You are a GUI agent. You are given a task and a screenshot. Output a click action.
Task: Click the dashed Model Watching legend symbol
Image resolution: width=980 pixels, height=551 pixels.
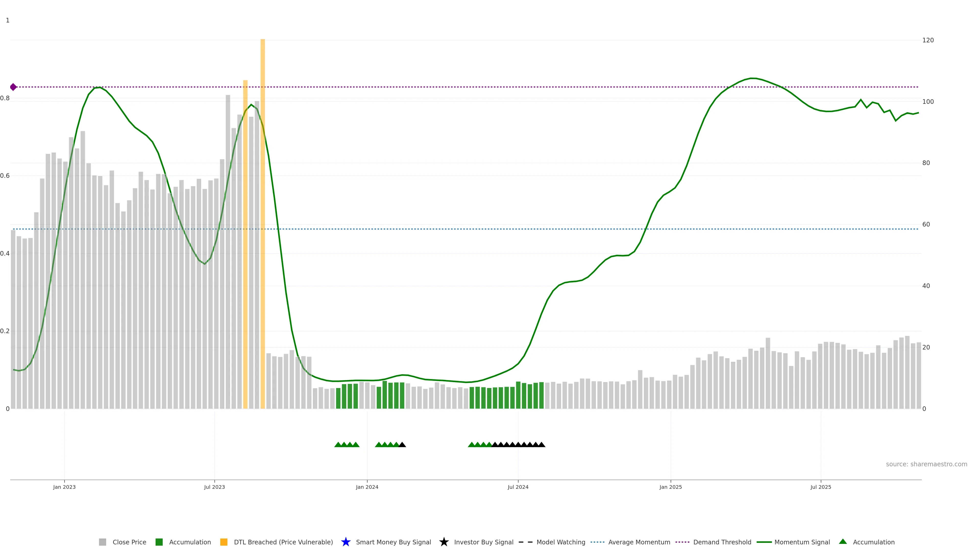525,542
